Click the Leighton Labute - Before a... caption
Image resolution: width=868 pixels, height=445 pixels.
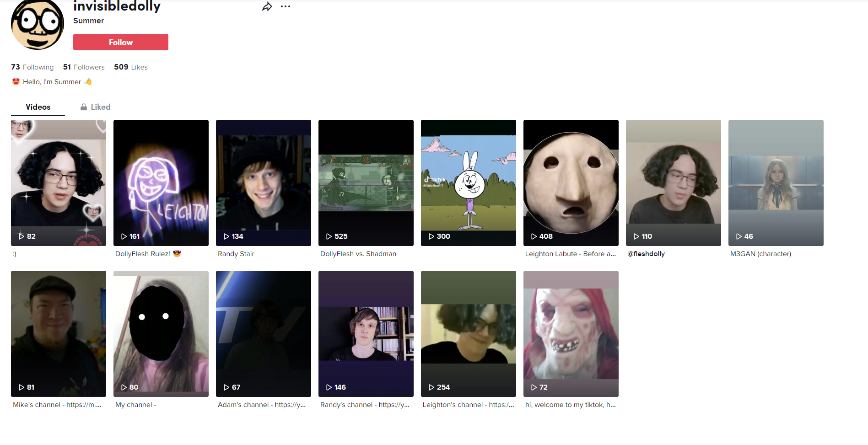[x=571, y=254]
